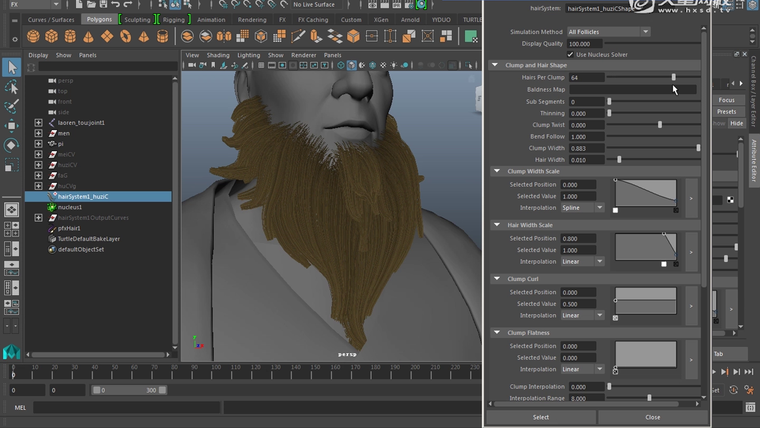Click the polygon cube shelf icon
This screenshot has height=428, width=760.
point(52,37)
